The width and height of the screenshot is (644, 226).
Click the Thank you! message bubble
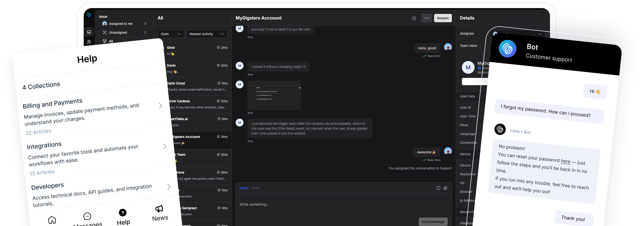pos(574,218)
